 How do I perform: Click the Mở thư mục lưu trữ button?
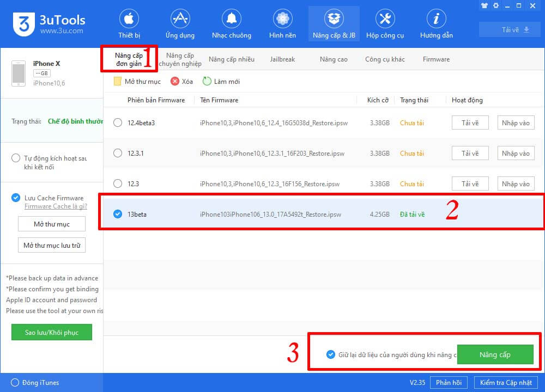tap(52, 245)
